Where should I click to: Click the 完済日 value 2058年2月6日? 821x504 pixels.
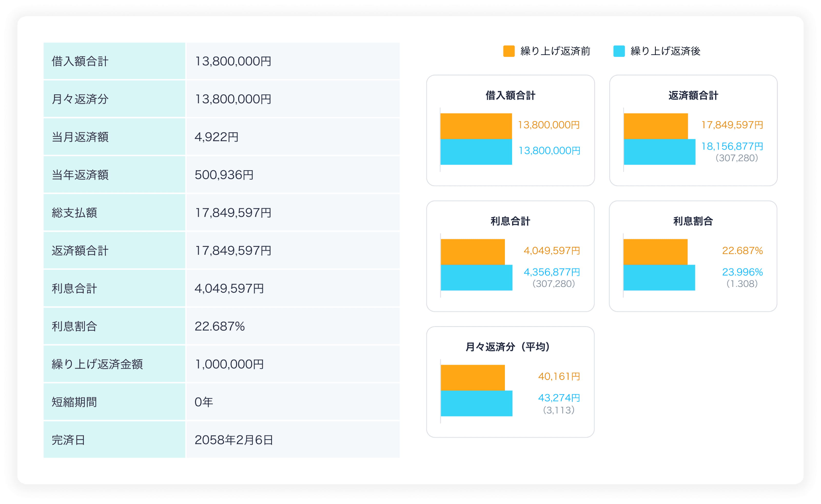[x=233, y=440]
